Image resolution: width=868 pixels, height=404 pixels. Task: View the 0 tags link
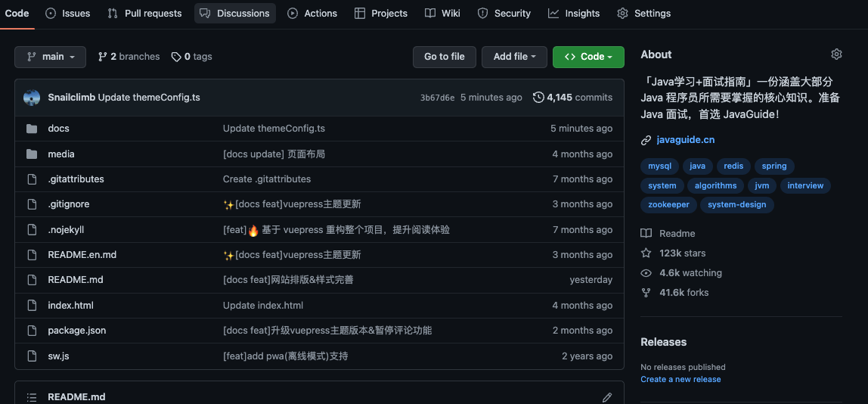pyautogui.click(x=191, y=57)
